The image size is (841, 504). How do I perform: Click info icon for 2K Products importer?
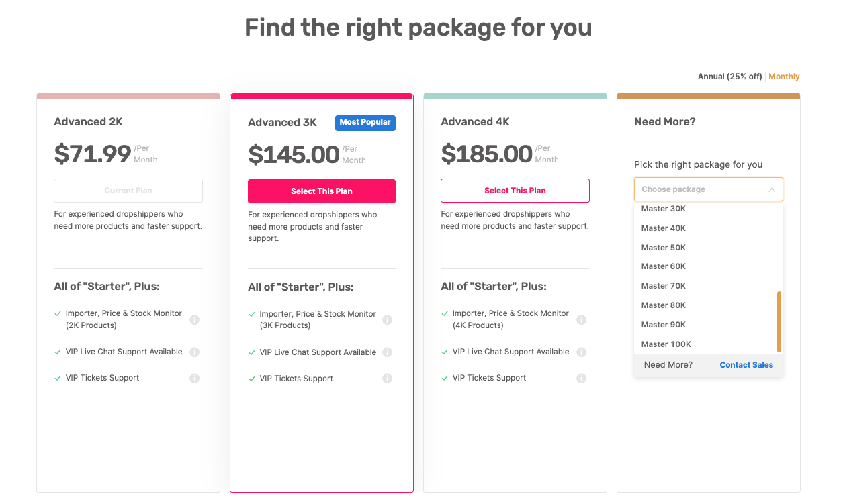coord(195,320)
